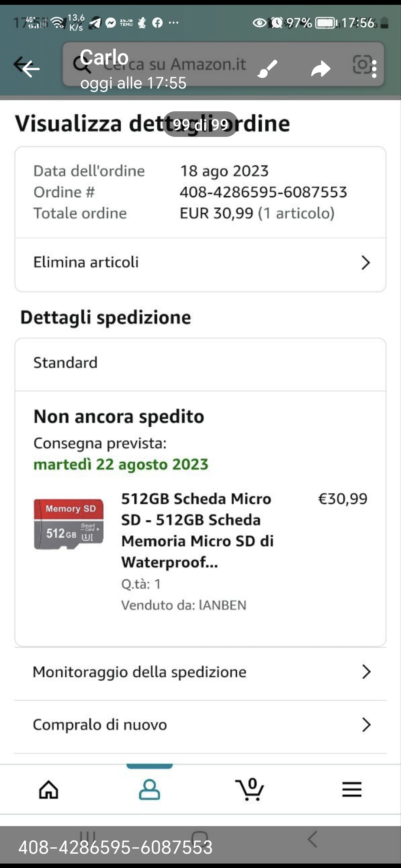This screenshot has width=401, height=868.
Task: Tap the back arrow in viewer header
Action: click(x=30, y=68)
